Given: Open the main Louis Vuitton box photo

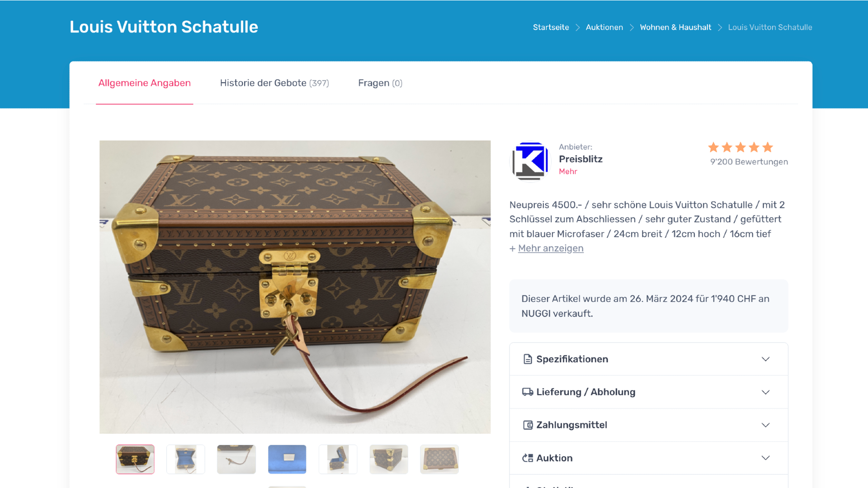Looking at the screenshot, I should [x=295, y=287].
